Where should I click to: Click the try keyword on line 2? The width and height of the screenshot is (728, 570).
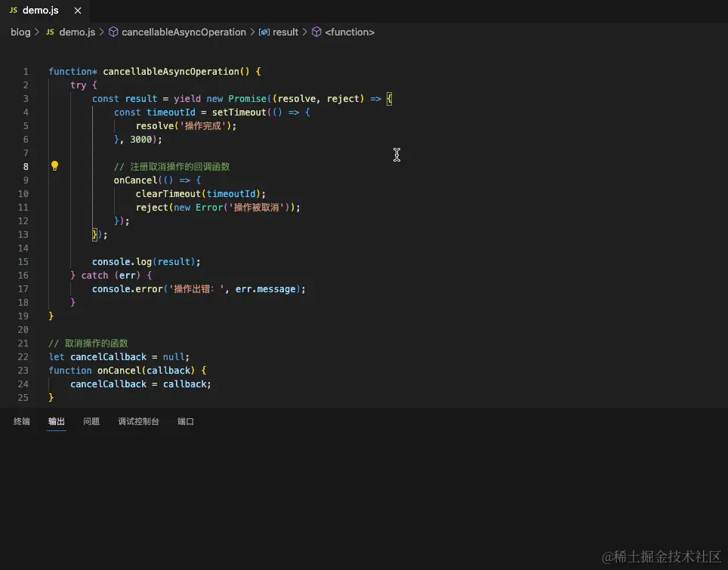78,85
